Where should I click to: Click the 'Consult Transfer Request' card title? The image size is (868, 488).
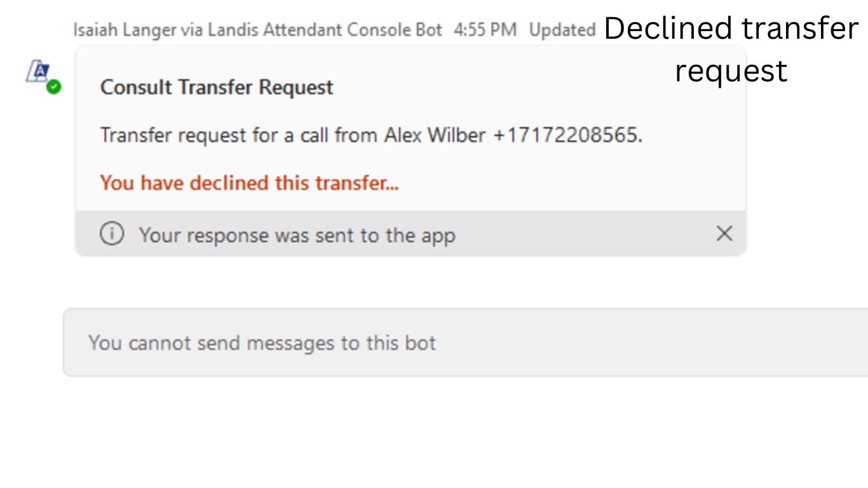pos(217,87)
